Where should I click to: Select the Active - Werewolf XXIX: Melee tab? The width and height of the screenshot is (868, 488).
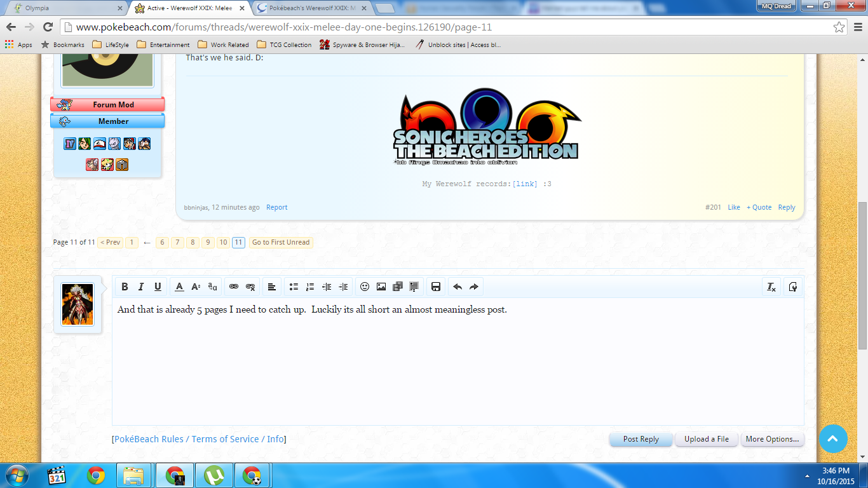click(x=189, y=8)
